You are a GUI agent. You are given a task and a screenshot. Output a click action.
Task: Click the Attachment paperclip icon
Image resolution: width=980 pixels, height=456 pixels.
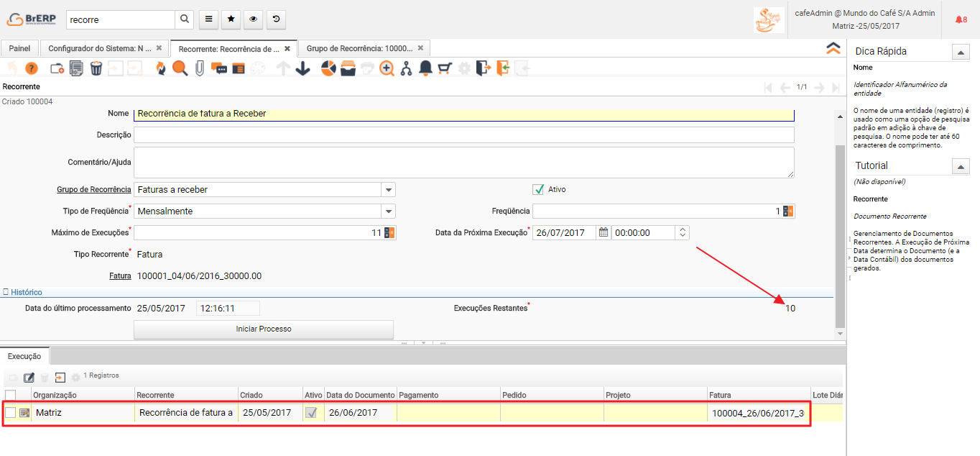pos(200,68)
